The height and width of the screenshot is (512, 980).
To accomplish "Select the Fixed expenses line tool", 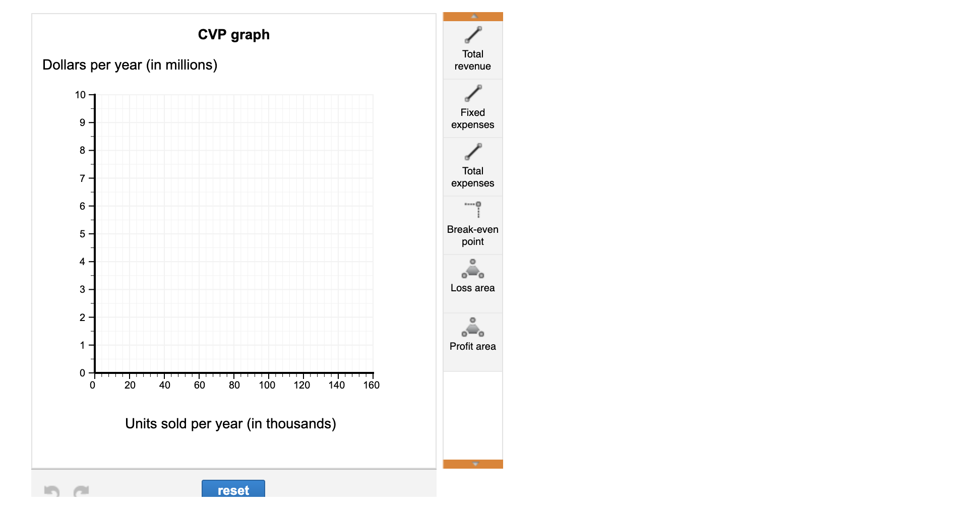I will click(x=472, y=107).
